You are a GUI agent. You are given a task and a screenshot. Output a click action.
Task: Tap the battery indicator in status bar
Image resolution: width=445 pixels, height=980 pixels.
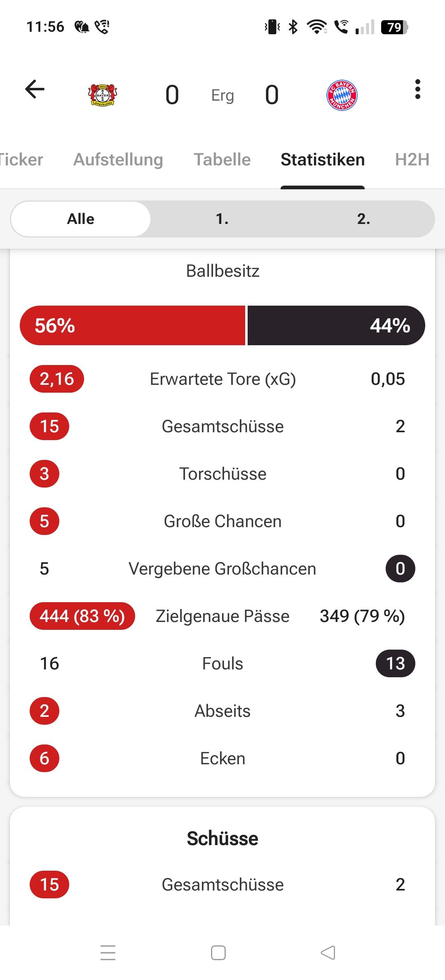394,27
